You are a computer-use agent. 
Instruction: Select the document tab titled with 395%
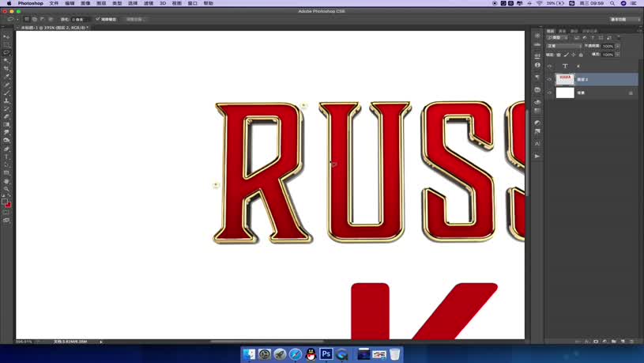[x=54, y=28]
